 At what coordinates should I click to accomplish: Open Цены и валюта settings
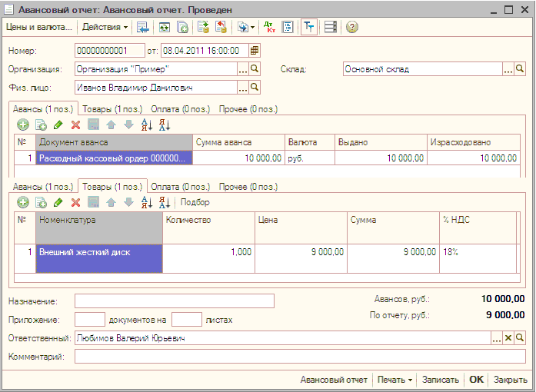click(38, 27)
